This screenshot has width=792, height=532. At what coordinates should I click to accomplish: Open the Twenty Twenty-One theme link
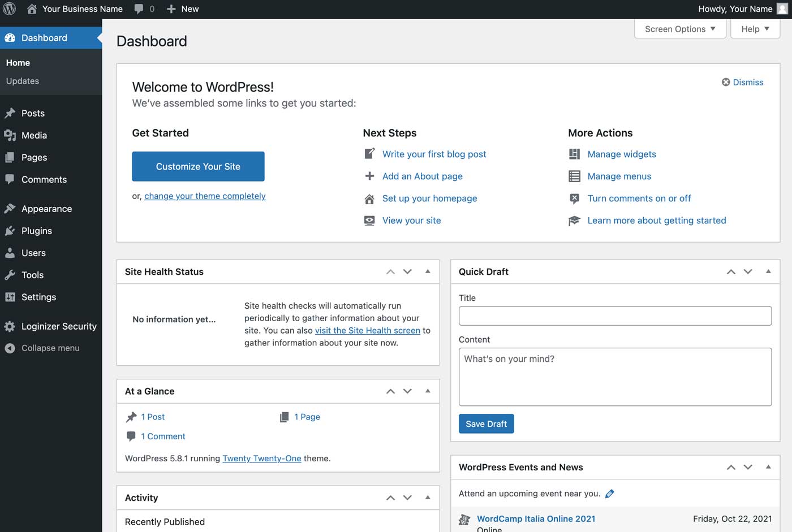[261, 458]
